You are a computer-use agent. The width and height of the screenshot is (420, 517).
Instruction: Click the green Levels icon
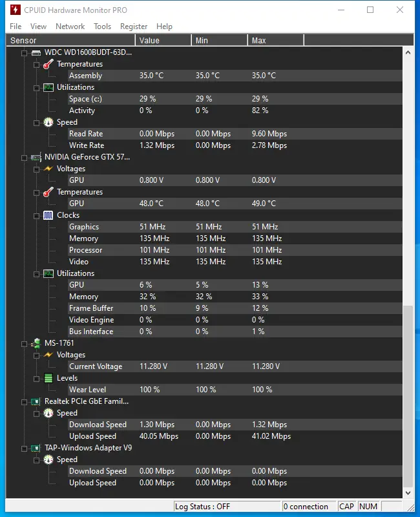pos(48,378)
